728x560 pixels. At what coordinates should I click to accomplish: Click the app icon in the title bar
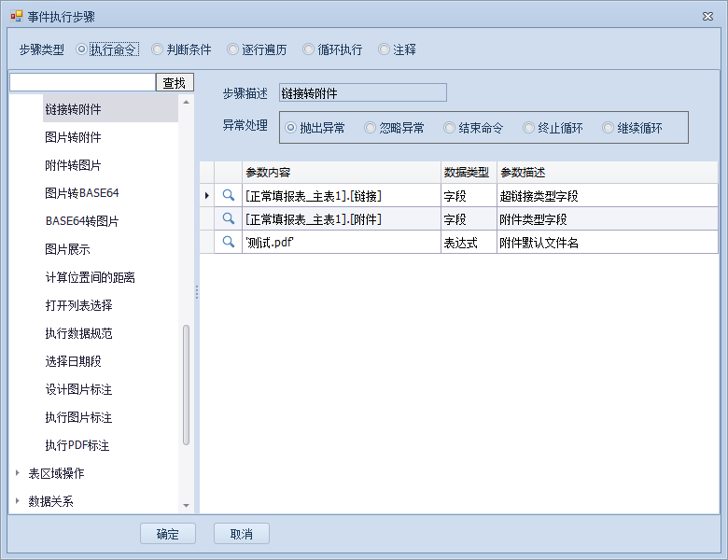[x=15, y=16]
